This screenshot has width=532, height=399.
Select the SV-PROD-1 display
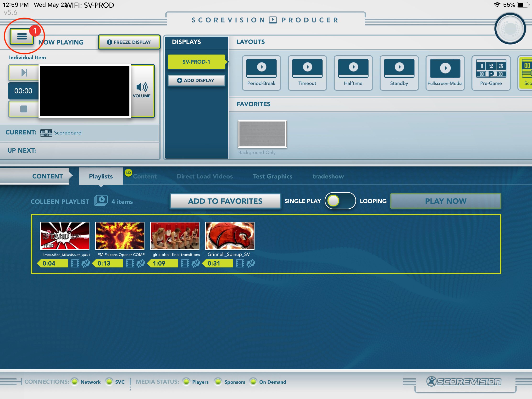pos(196,62)
